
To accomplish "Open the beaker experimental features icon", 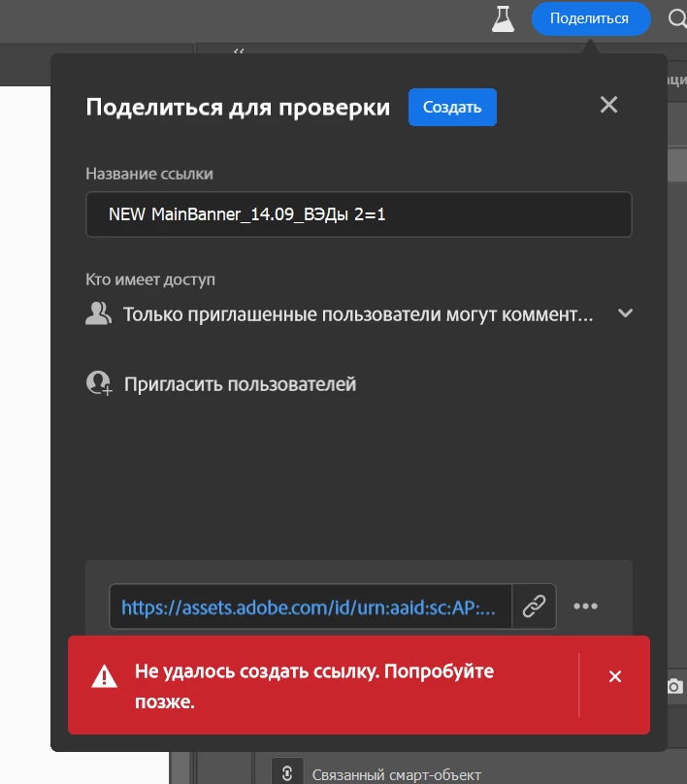I will coord(503,19).
